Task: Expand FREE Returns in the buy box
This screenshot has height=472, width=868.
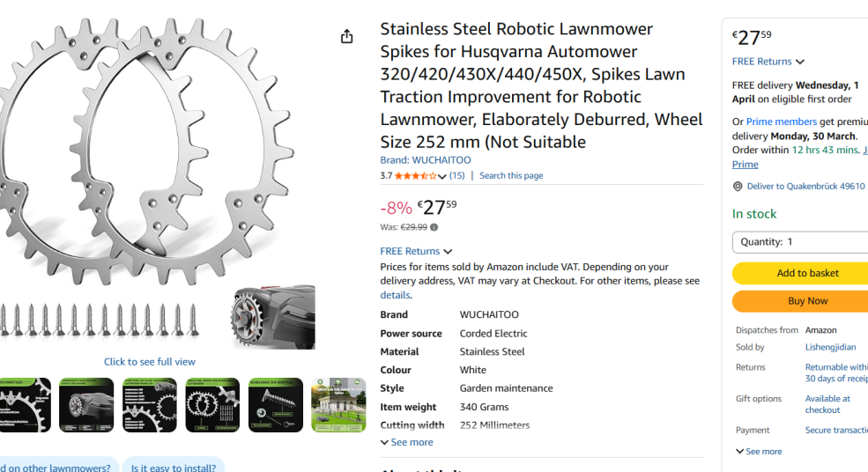Action: tap(768, 62)
